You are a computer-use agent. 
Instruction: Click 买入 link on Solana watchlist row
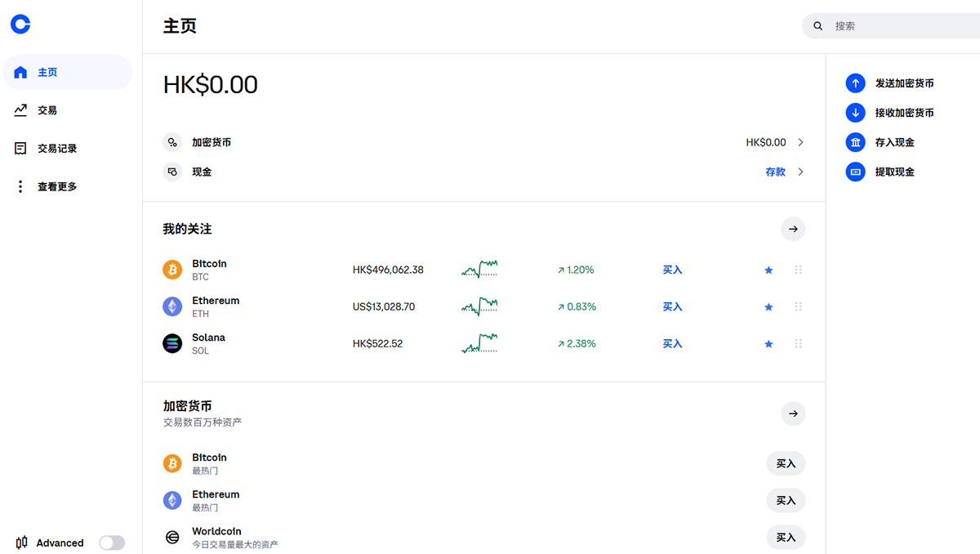[x=672, y=343]
